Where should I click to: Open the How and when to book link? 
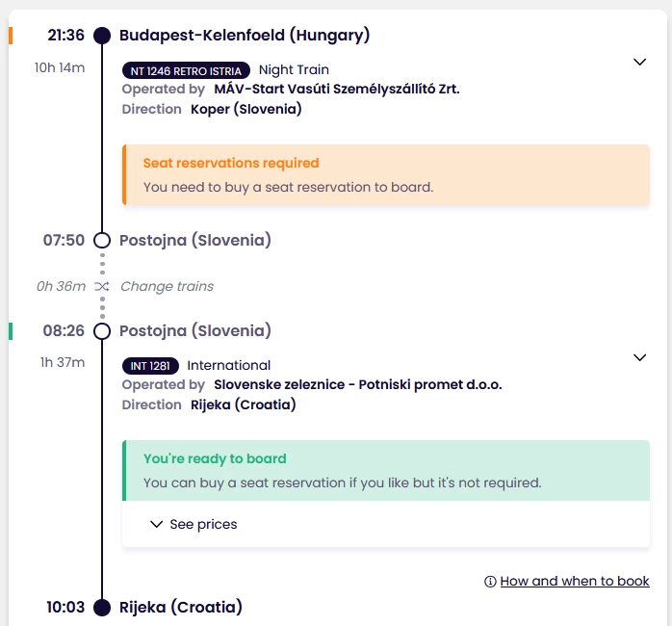point(575,582)
